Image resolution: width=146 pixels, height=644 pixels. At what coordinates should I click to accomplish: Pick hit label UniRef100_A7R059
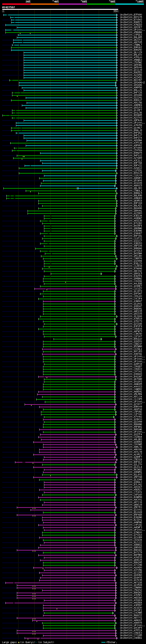tap(131, 125)
